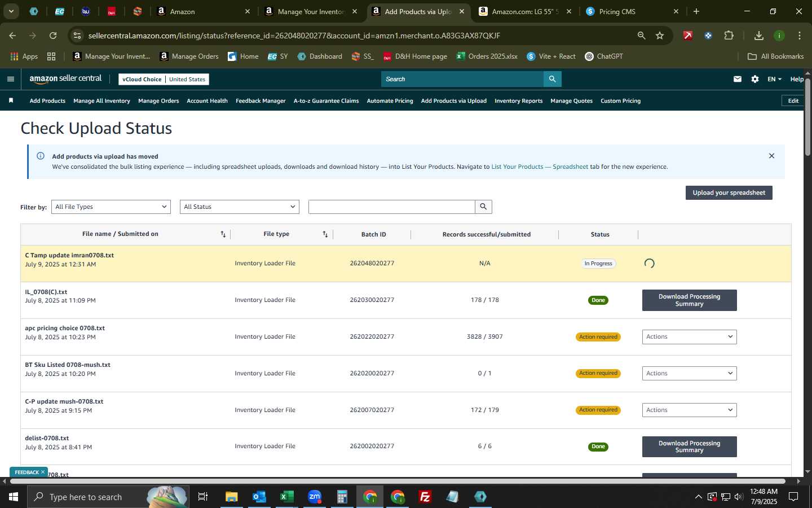Open the Calculator from the taskbar
Viewport: 812px width, 508px height.
pos(342,497)
